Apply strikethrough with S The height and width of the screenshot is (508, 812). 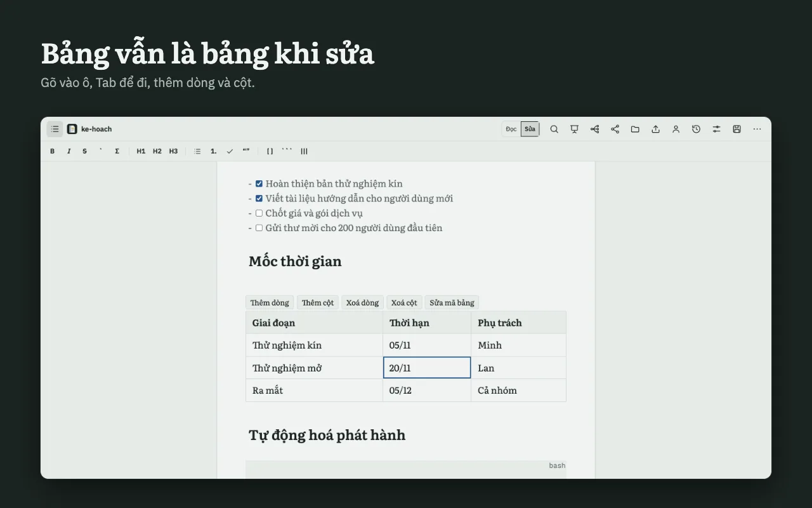point(84,151)
